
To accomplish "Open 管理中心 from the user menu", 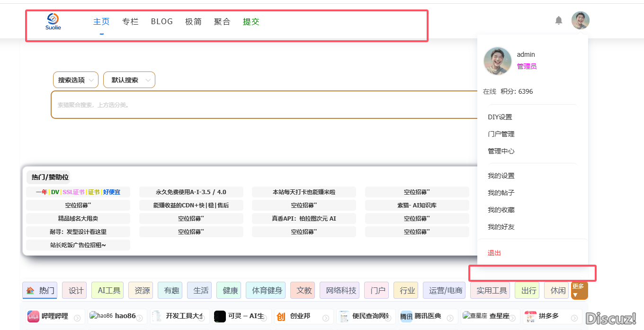I will pos(501,151).
